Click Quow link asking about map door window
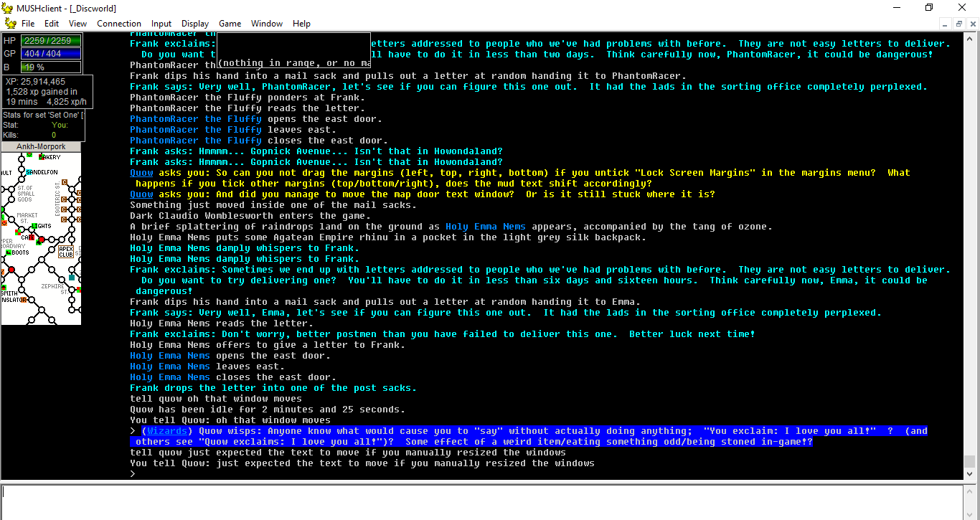Screen dimensions: 980x520 (141, 194)
